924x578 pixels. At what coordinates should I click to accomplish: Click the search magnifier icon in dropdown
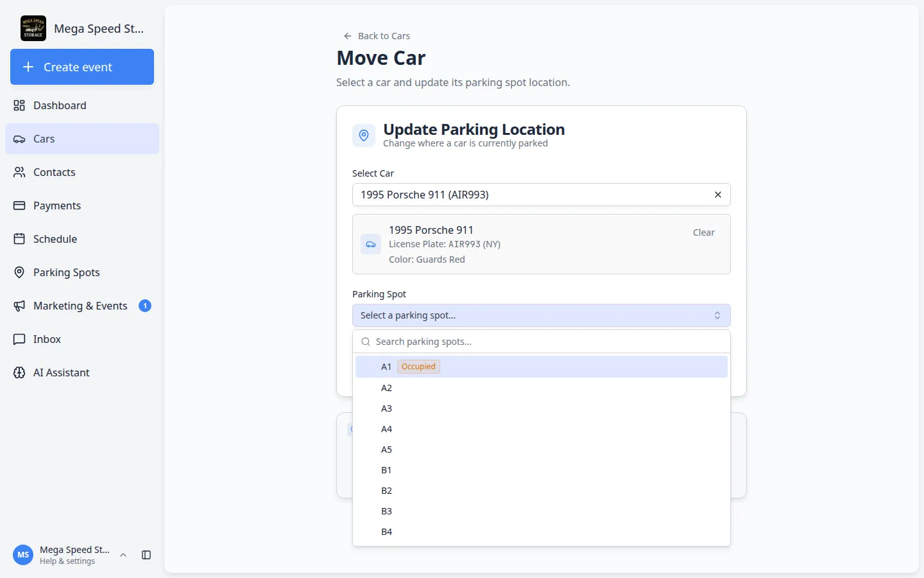(366, 342)
